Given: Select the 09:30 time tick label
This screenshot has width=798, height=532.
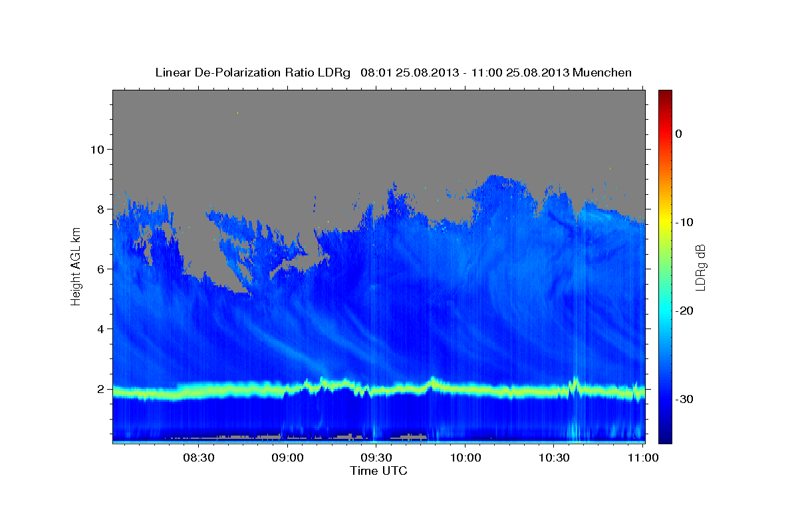Looking at the screenshot, I should click(x=376, y=458).
